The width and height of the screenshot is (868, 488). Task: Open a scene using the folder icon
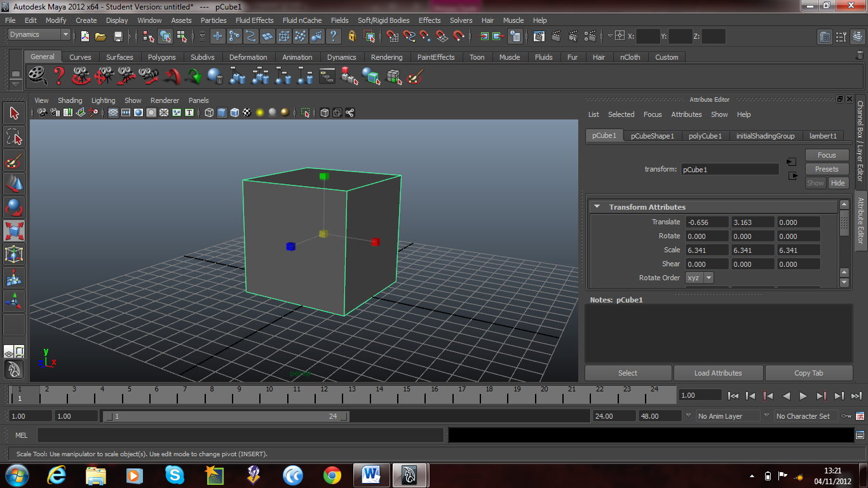coord(100,36)
